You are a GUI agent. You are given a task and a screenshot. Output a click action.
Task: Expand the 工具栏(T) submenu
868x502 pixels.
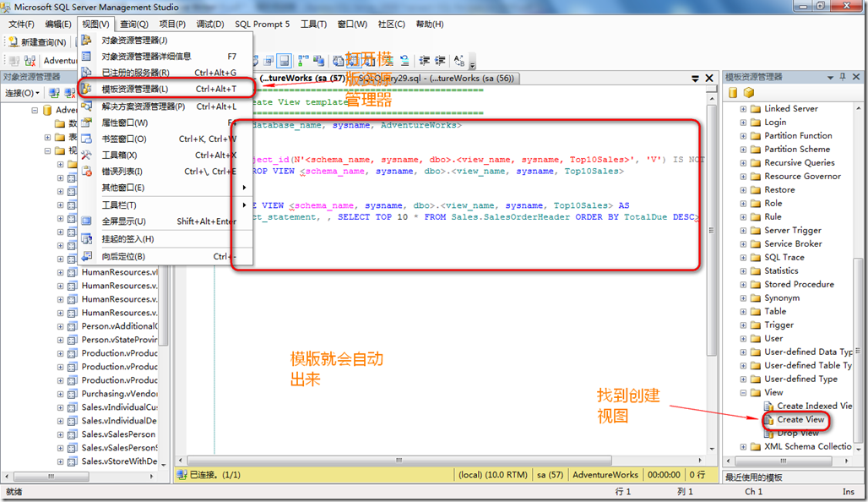(x=166, y=205)
